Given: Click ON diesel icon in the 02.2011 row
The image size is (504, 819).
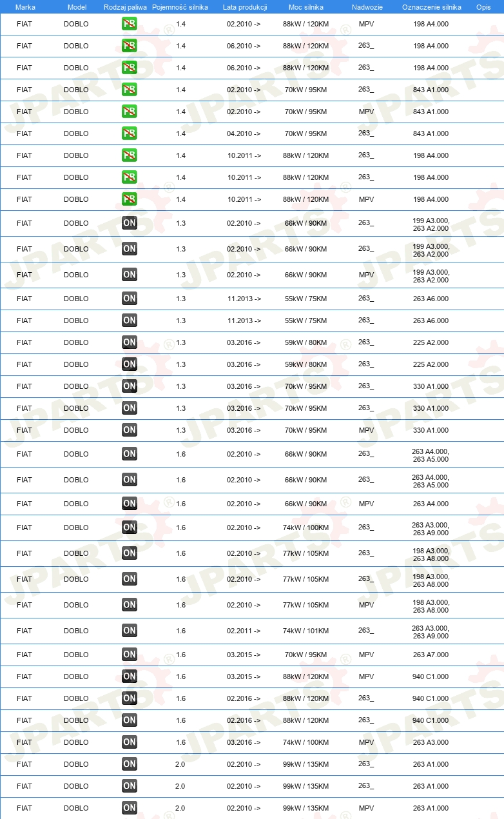Looking at the screenshot, I should coord(130,631).
